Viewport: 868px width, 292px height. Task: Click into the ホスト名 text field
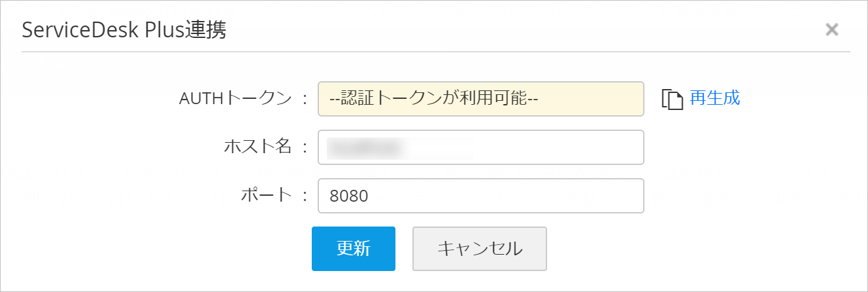coord(480,147)
